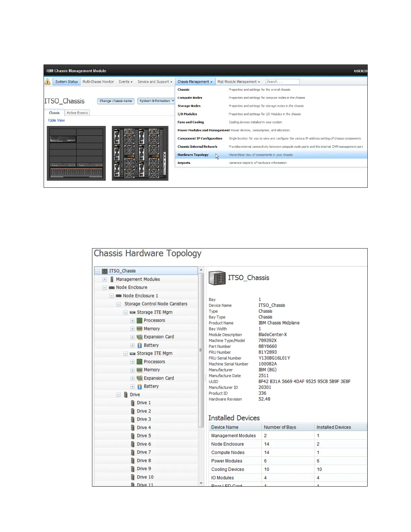This screenshot has height=532, width=411.
Task: Click the Expansion Card icon under second Storage ITE Mgm
Action: click(x=139, y=378)
